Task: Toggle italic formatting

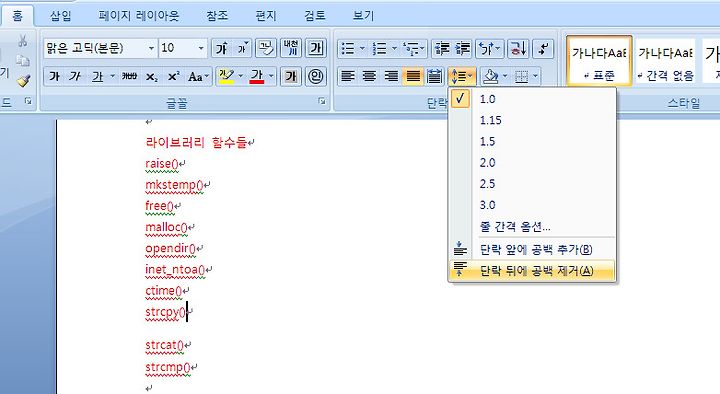Action: click(75, 76)
